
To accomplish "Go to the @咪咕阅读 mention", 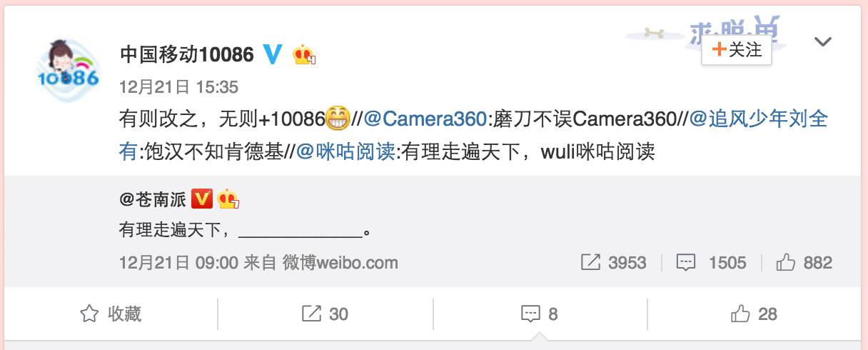I will pos(345,151).
